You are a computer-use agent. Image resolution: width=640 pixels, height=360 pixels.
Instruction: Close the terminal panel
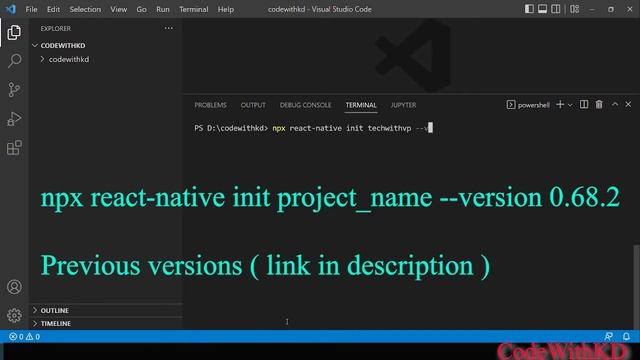(628, 104)
